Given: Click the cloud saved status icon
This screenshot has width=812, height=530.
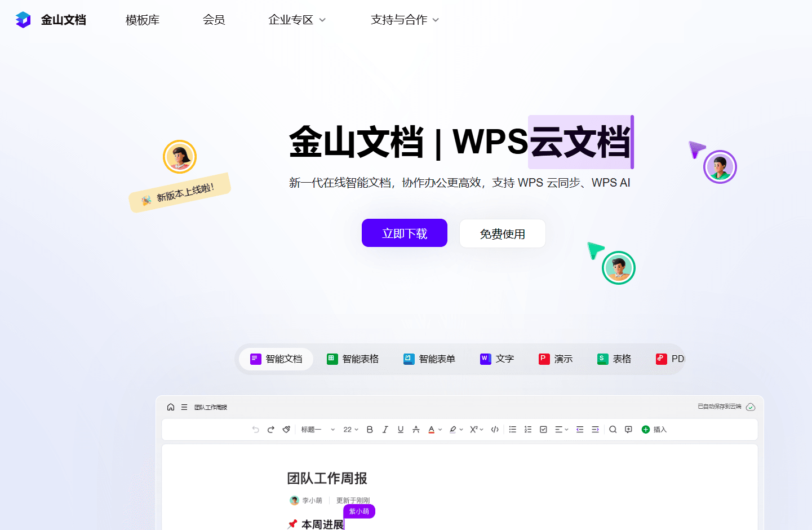Looking at the screenshot, I should point(751,407).
